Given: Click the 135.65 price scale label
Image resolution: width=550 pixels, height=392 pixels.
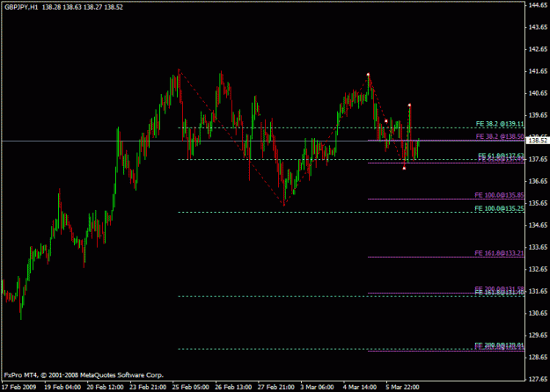Looking at the screenshot, I should [538, 203].
